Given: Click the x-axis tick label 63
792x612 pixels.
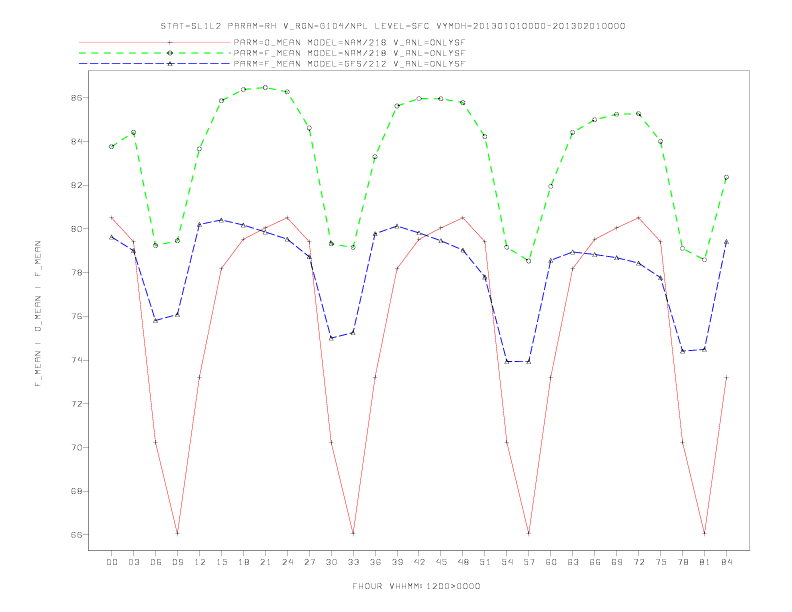Looking at the screenshot, I should click(x=573, y=562).
